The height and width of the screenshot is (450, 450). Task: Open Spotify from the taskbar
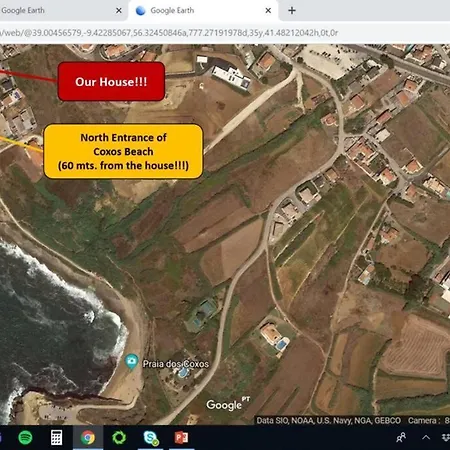(25, 437)
